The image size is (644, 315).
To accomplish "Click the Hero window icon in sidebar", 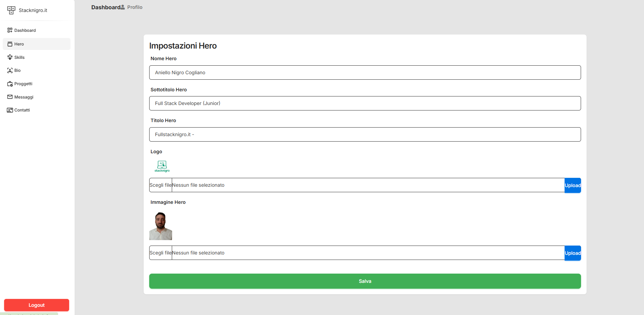I will coord(10,44).
